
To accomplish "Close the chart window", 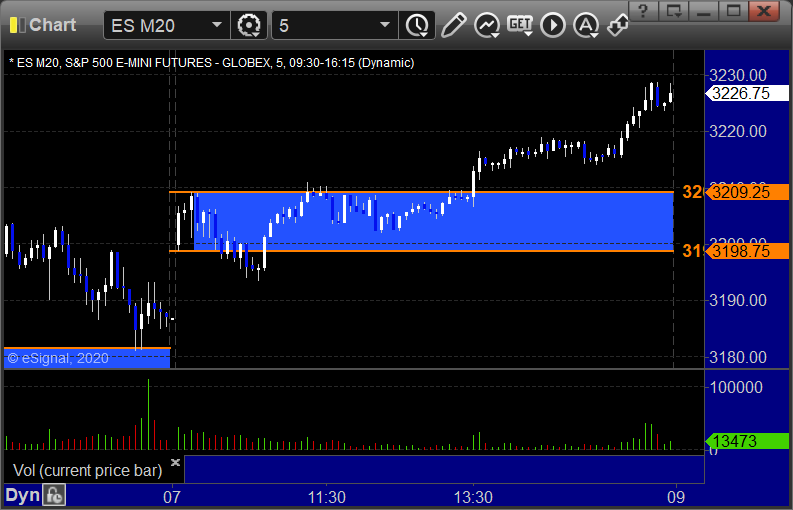I will (x=764, y=11).
